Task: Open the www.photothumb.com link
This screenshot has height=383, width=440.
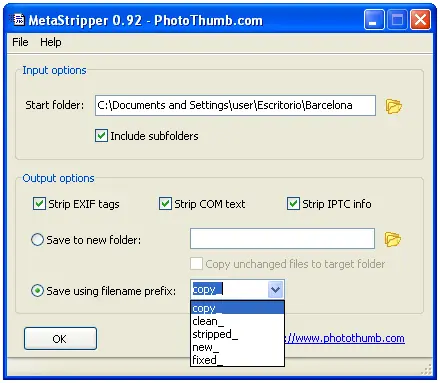Action: (x=345, y=338)
